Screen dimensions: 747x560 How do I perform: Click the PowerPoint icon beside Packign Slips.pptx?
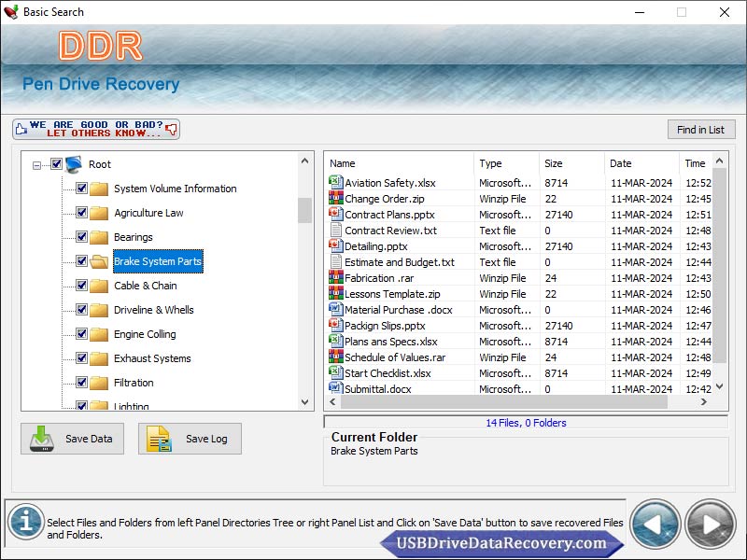click(x=336, y=325)
